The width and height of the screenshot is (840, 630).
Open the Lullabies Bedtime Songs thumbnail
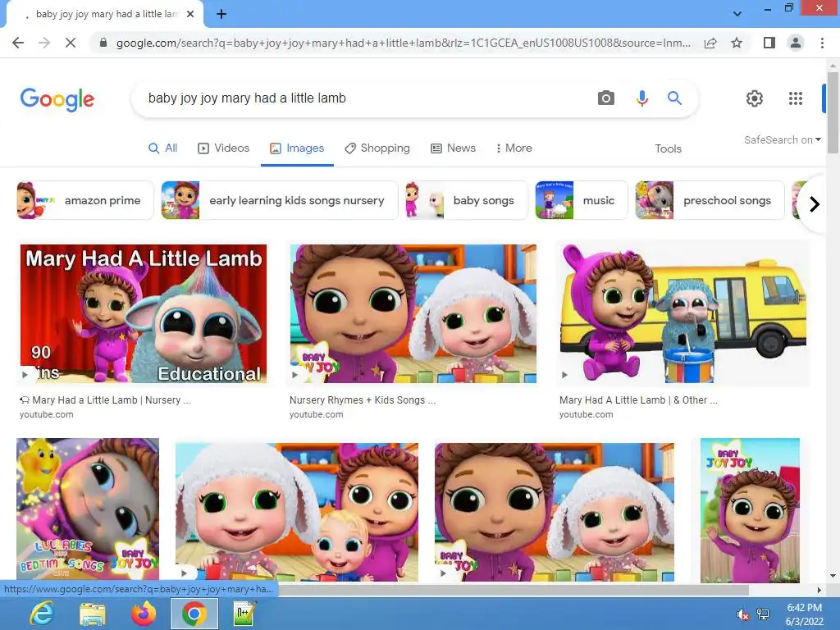click(x=88, y=509)
